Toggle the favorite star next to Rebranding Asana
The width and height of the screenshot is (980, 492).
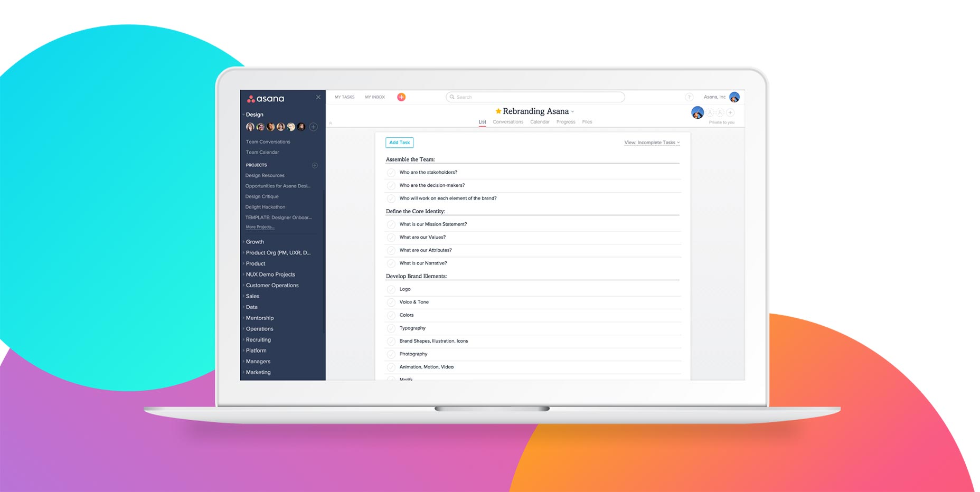[498, 111]
